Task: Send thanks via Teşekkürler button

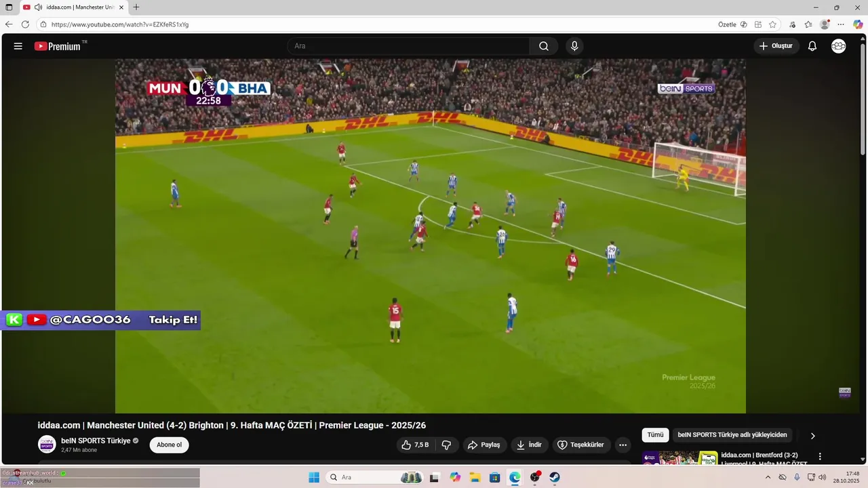Action: tap(580, 445)
